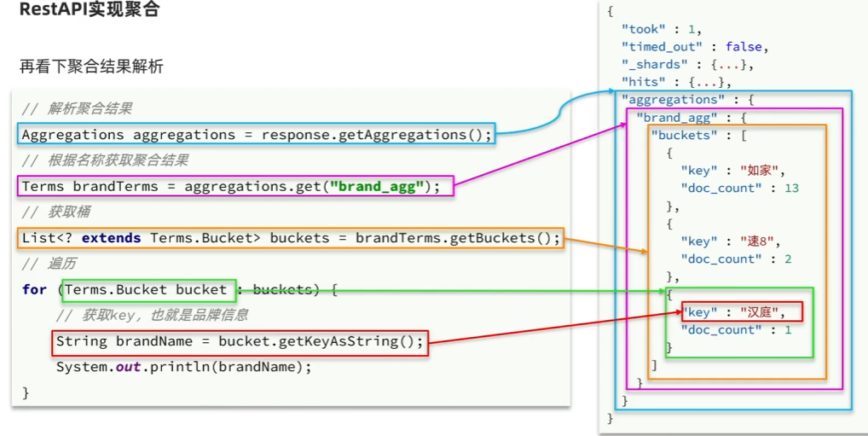Viewport: 868px width, 436px height.
Task: Click the collapsed "_shards" : {...} line
Action: pos(687,65)
